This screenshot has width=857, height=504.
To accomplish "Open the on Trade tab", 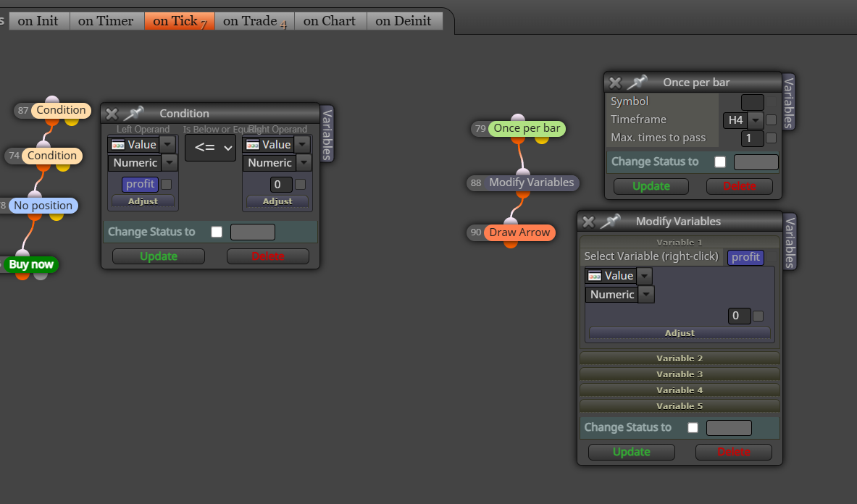I will click(x=254, y=21).
